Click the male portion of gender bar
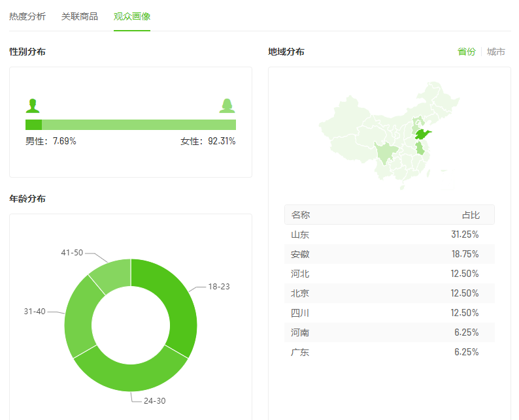519x420 pixels. pos(33,125)
